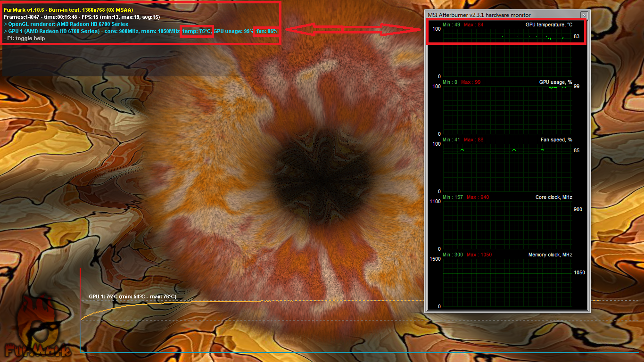This screenshot has width=644, height=362.
Task: Click 'fan: 86%' in the FurMark overlay
Action: [x=267, y=31]
